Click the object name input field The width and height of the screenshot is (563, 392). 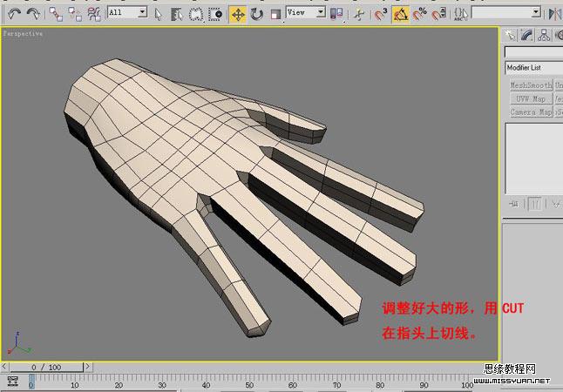tap(534, 52)
